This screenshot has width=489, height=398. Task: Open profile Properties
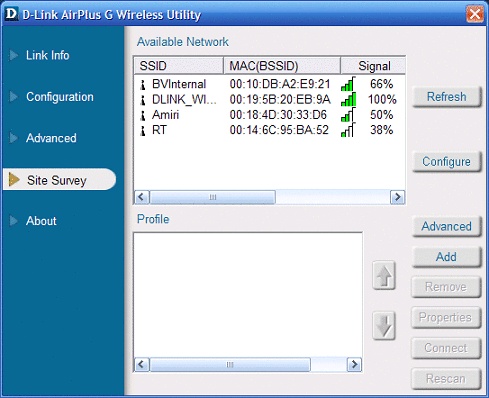(x=446, y=318)
